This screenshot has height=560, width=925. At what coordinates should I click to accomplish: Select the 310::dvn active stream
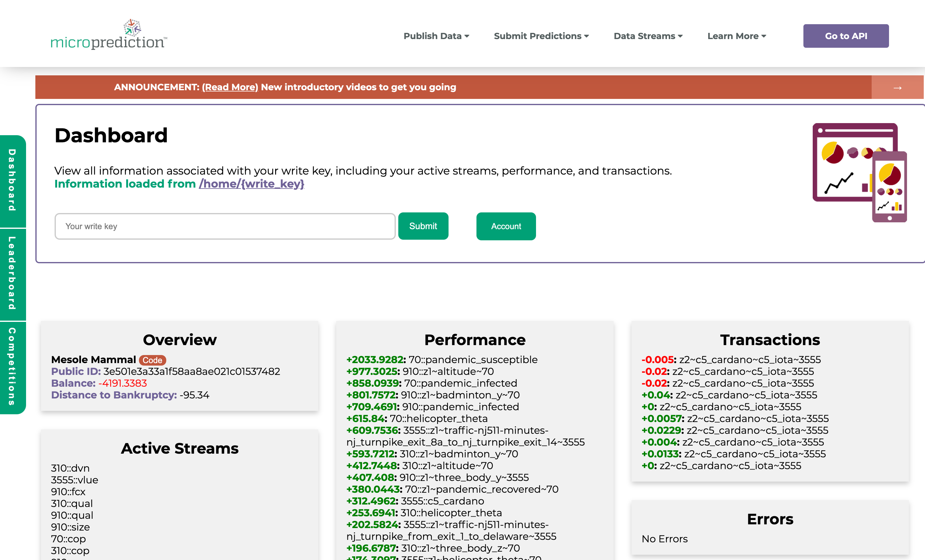coord(70,468)
